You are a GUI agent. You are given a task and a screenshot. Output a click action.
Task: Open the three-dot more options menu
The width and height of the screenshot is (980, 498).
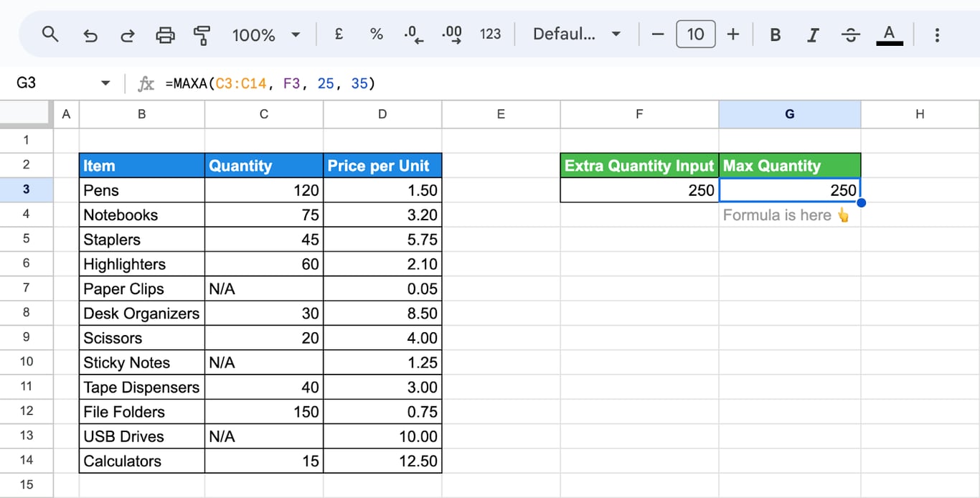[937, 34]
